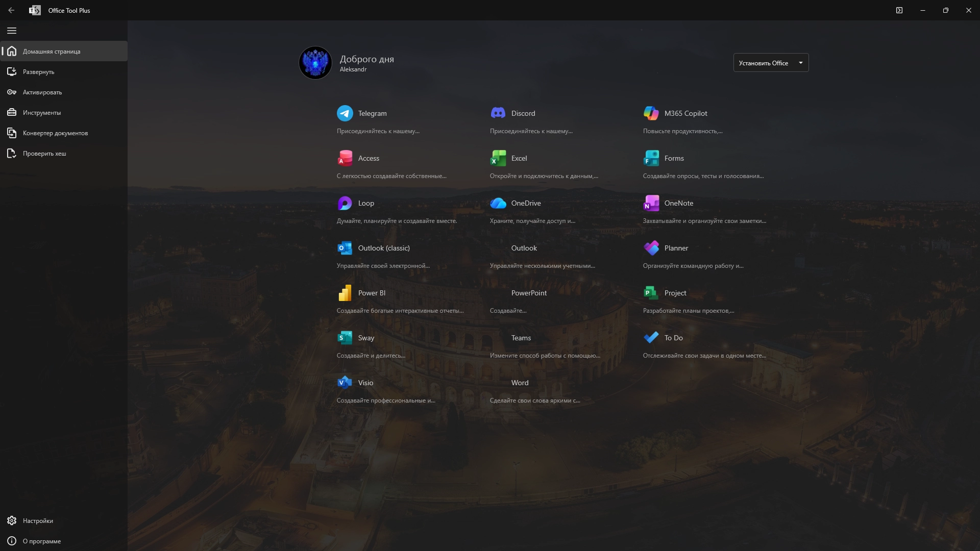This screenshot has height=551, width=980.
Task: Click the Установить Office button
Action: tap(763, 63)
